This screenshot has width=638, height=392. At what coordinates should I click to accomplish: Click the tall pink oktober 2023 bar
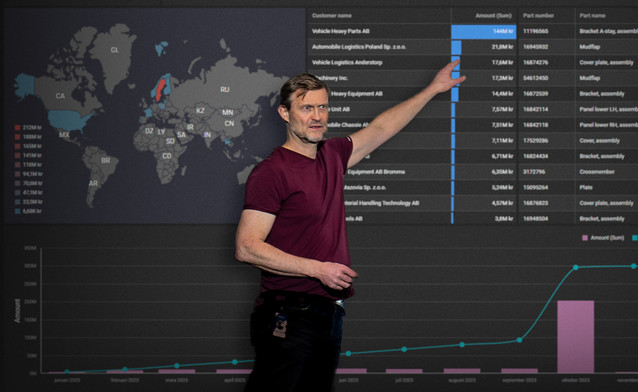(575, 337)
